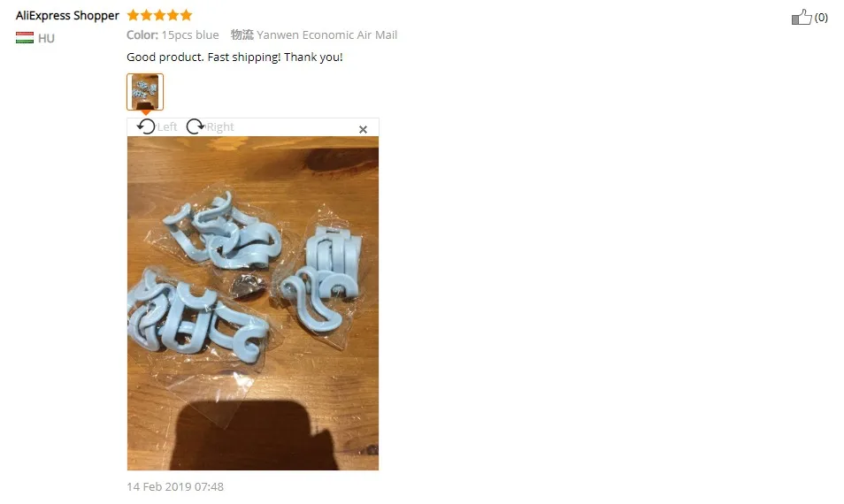Image resolution: width=844 pixels, height=504 pixels.
Task: Open the AliExpress Shopper reviewer name
Action: pos(67,16)
